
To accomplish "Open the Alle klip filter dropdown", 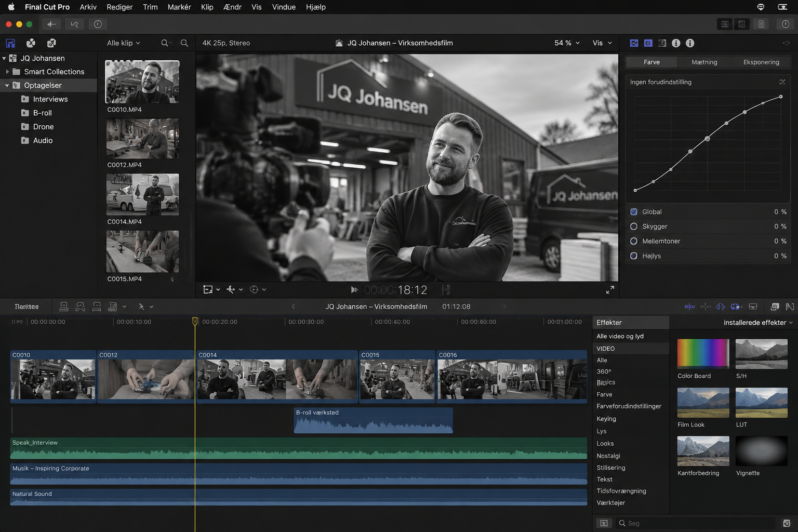I will pos(124,43).
